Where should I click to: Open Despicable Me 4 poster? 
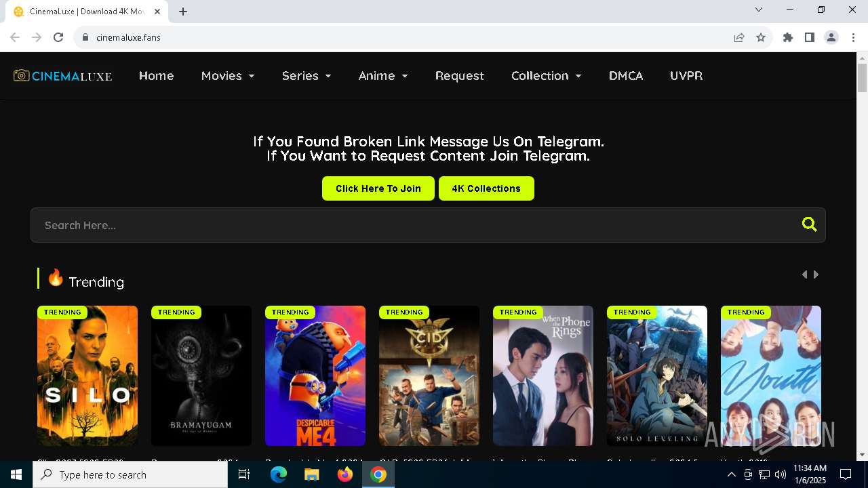coord(315,375)
